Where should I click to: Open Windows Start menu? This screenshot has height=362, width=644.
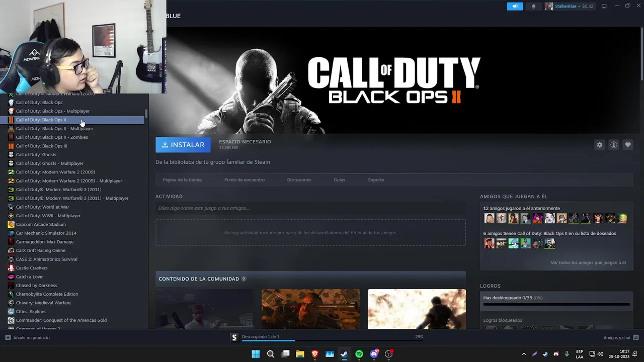[256, 354]
